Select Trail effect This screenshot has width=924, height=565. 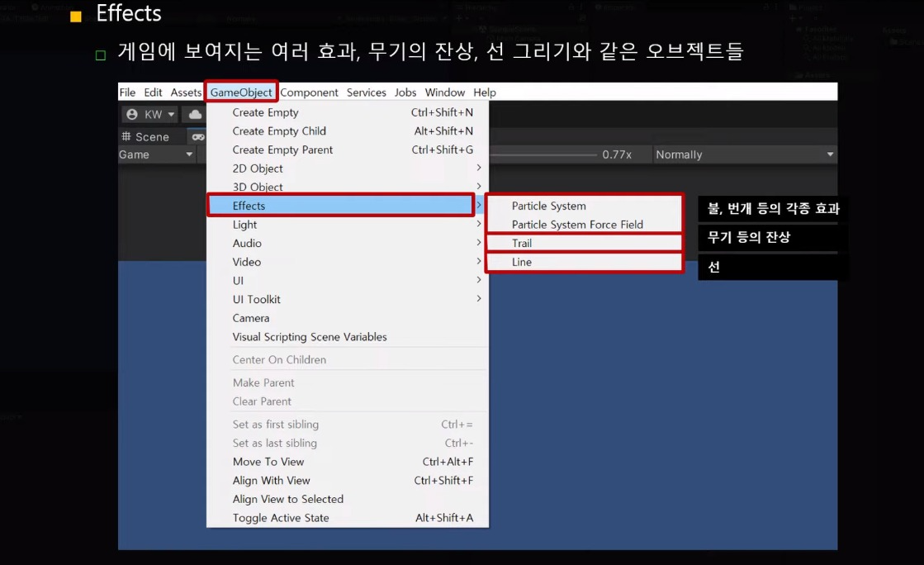click(584, 243)
